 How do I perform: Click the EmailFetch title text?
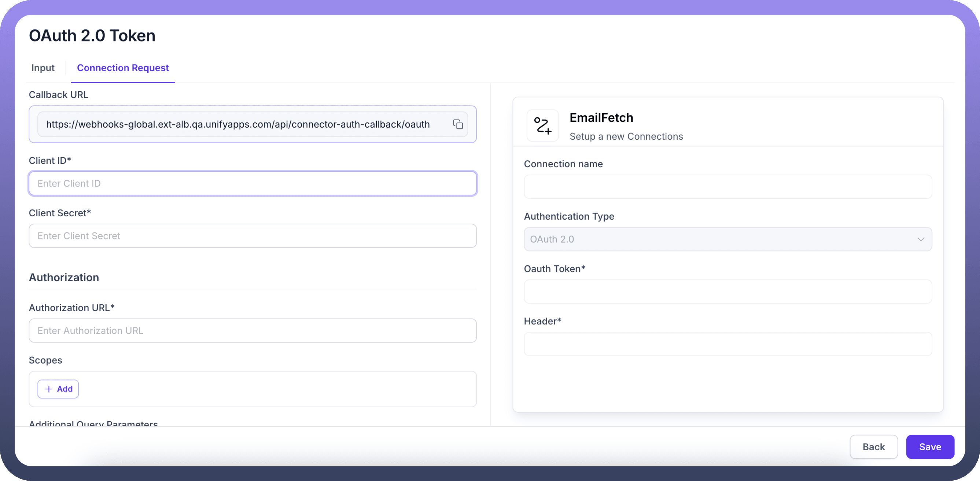[601, 118]
